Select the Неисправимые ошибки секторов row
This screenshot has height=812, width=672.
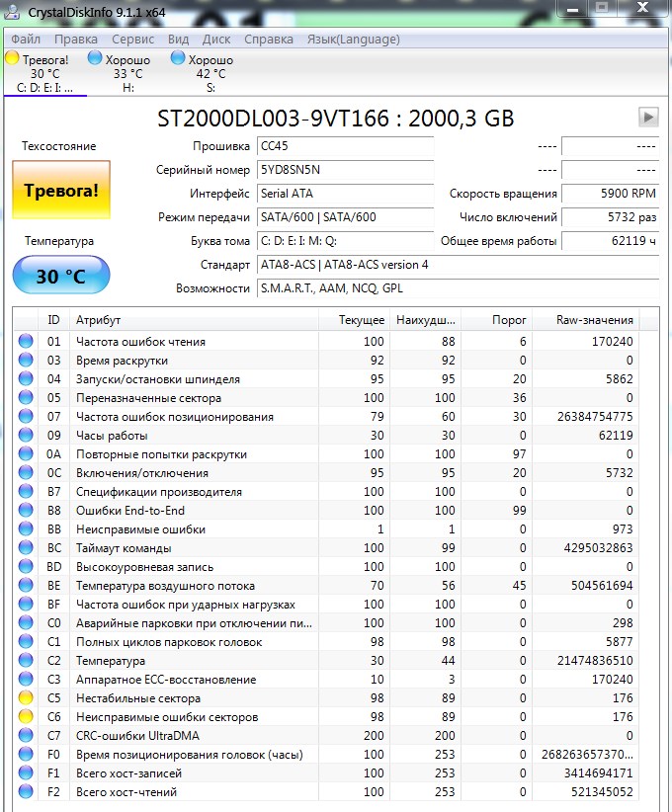click(326, 717)
